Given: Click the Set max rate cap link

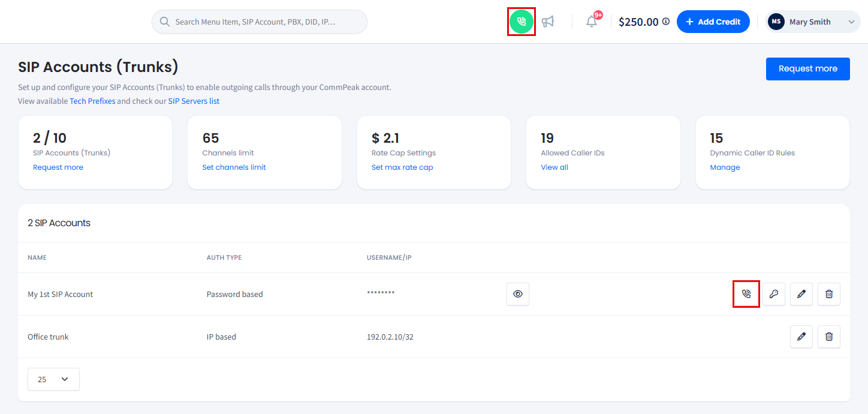Looking at the screenshot, I should [402, 167].
